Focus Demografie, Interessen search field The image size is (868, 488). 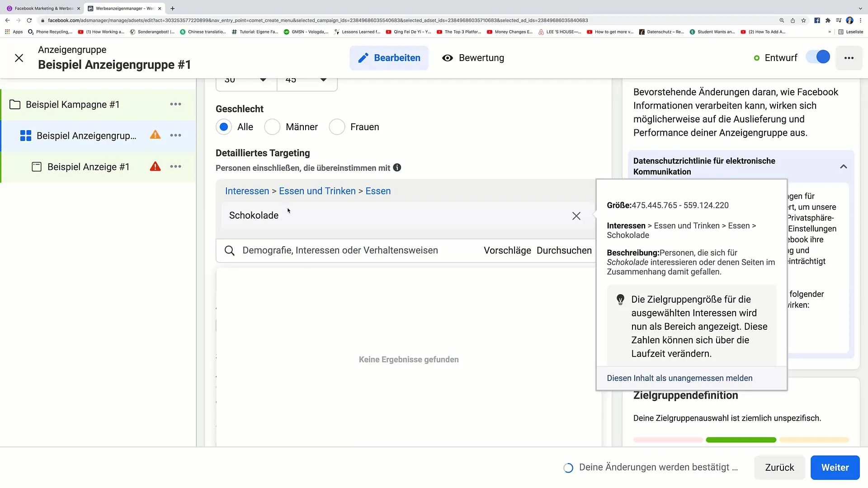pos(340,250)
